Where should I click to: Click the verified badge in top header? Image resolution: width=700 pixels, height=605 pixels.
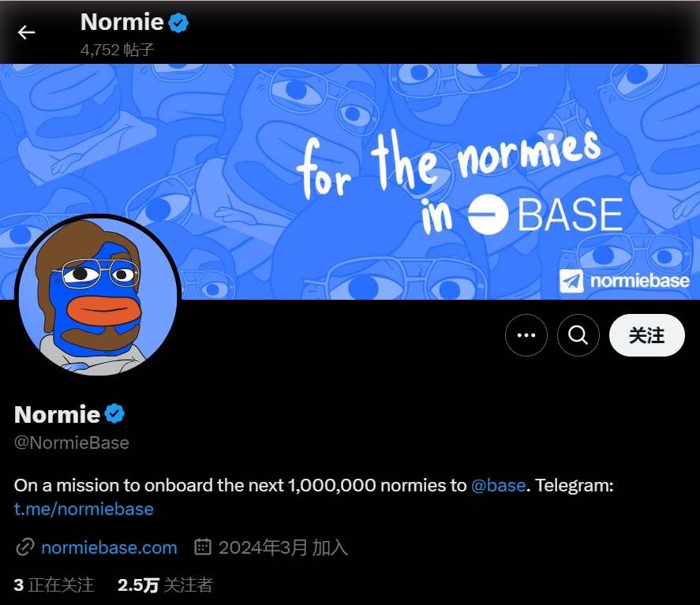coord(179,23)
